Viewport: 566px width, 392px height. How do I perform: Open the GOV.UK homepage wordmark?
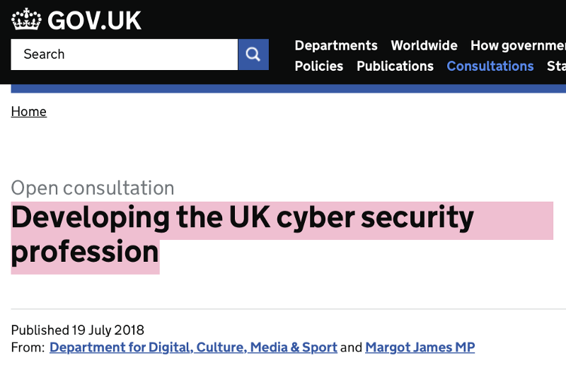point(94,21)
